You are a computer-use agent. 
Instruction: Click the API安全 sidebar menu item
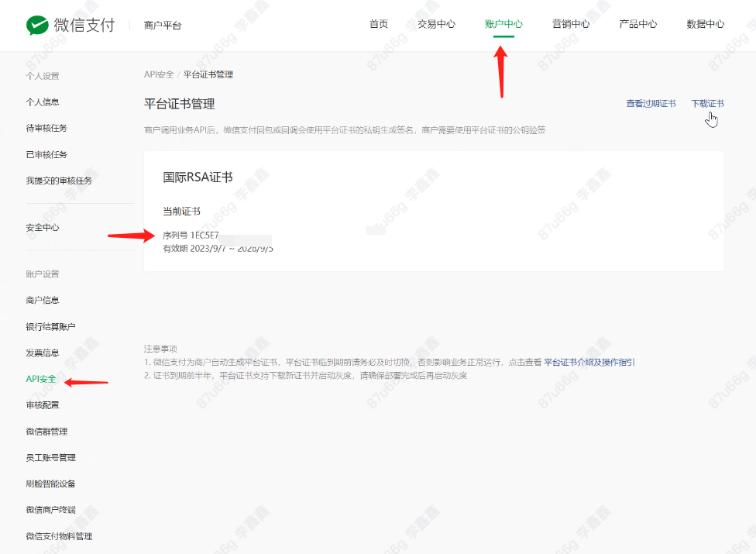point(41,379)
